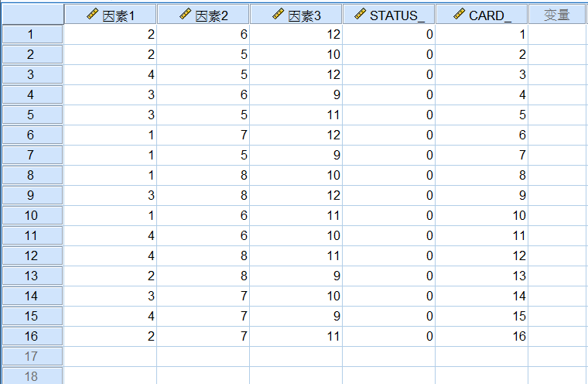Screen dimensions: 588x384
Task: Select row header 16
Action: coord(32,336)
